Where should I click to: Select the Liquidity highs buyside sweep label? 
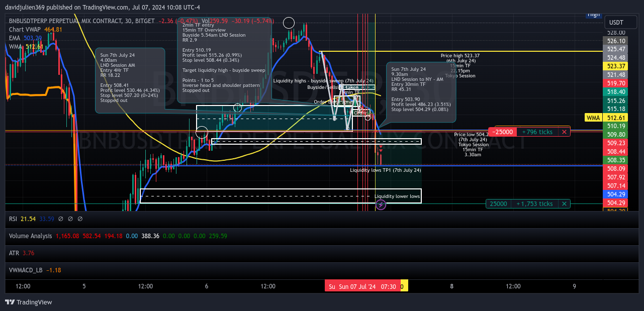[x=323, y=81]
